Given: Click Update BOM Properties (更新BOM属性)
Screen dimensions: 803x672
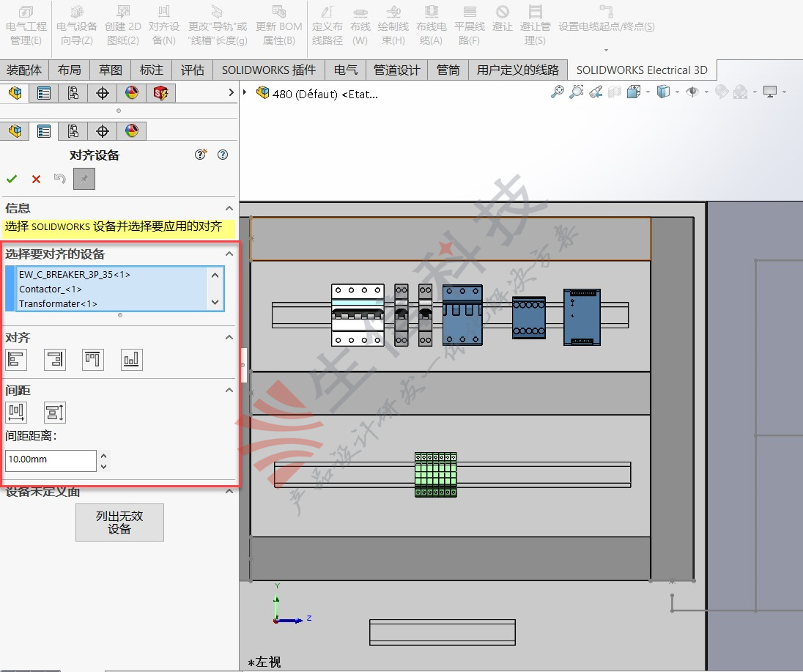Looking at the screenshot, I should point(278,25).
